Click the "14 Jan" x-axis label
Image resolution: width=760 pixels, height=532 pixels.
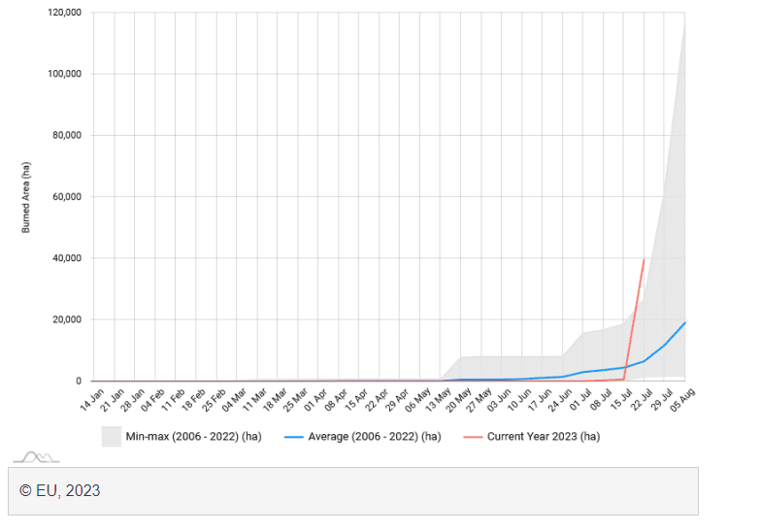click(x=91, y=397)
